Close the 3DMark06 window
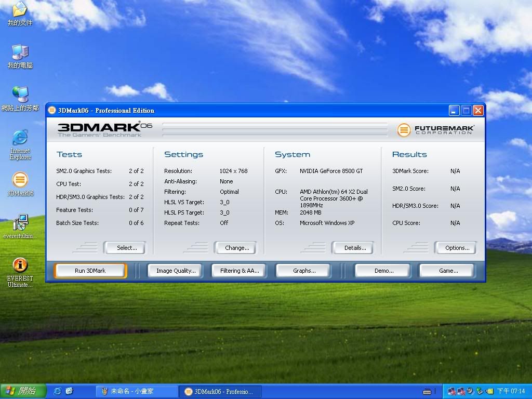The image size is (532, 399). tap(478, 110)
